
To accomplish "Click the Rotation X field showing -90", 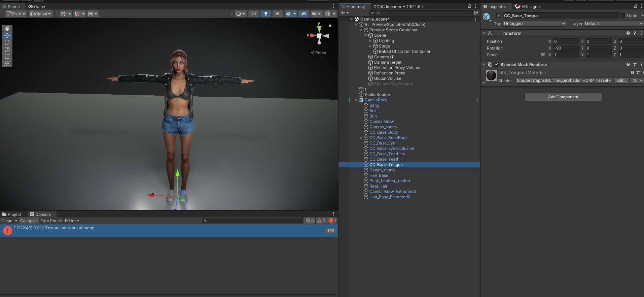I will click(566, 48).
